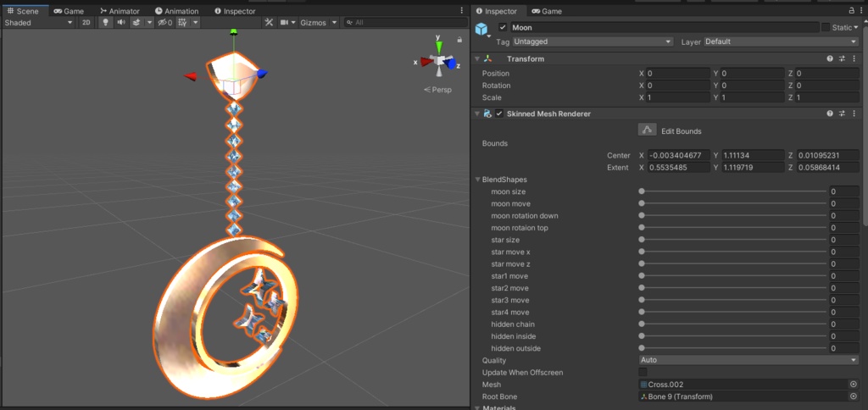
Task: Open scene effects dropdown arrow
Action: pos(149,22)
